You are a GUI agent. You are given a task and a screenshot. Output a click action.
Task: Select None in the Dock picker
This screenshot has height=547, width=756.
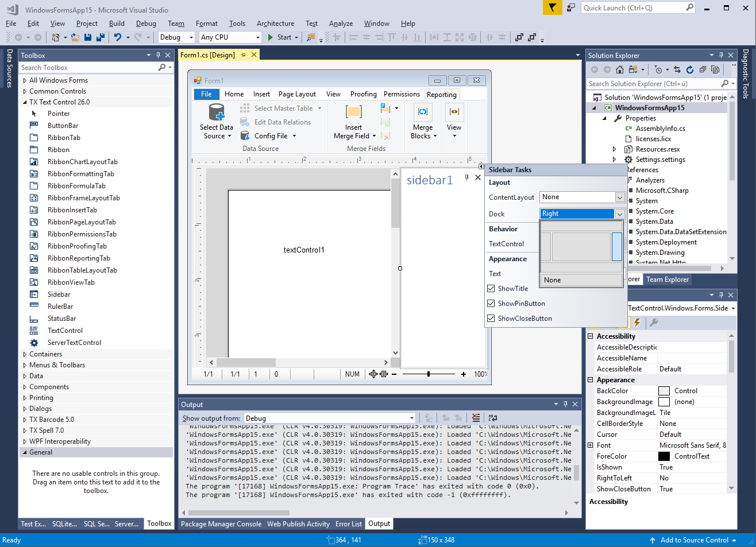[581, 280]
